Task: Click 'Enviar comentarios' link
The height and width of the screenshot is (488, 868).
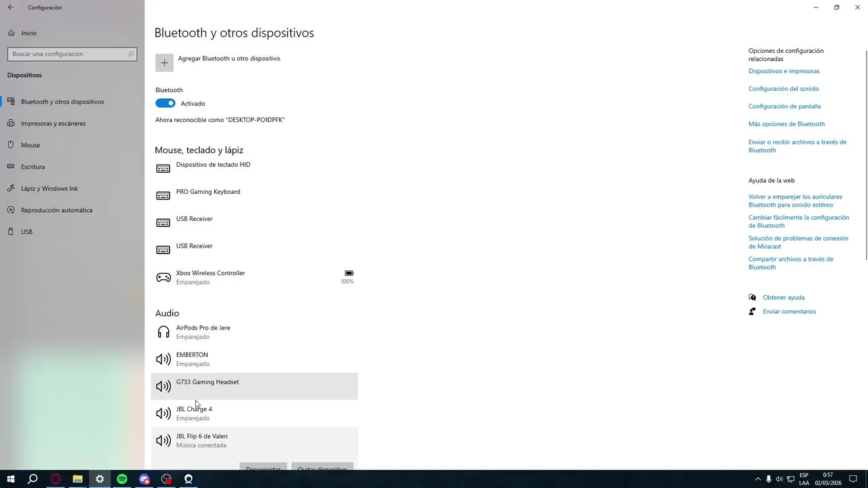Action: 789,312
